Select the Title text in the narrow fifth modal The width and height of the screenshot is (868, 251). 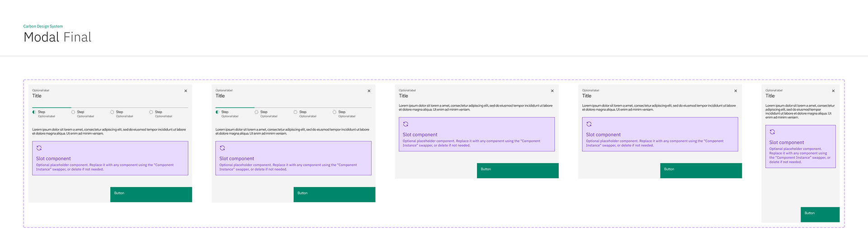coord(770,96)
